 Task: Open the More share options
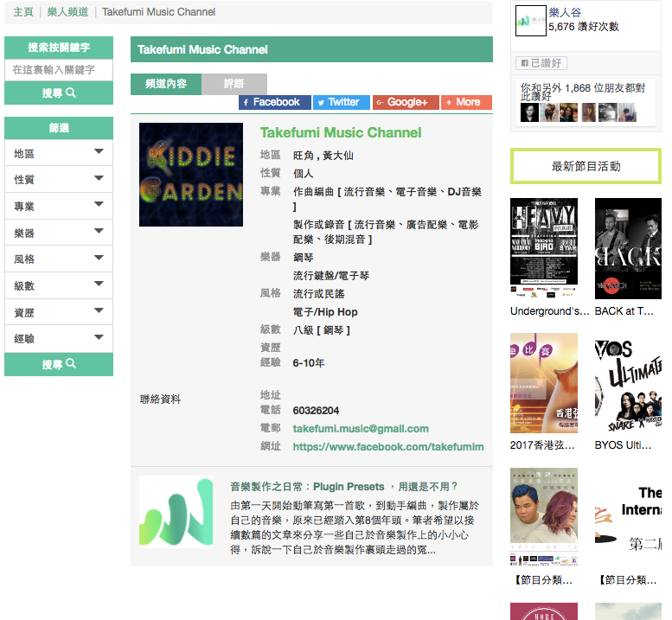[x=466, y=102]
